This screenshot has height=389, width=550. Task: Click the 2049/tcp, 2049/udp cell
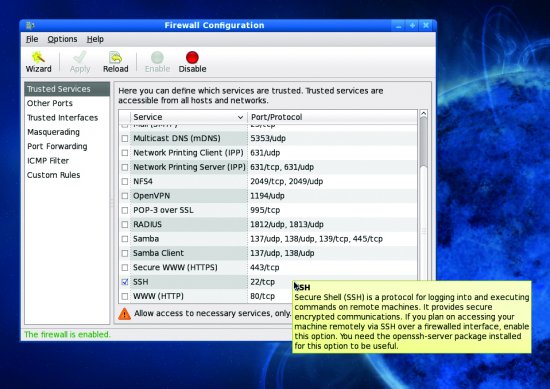[x=287, y=181]
